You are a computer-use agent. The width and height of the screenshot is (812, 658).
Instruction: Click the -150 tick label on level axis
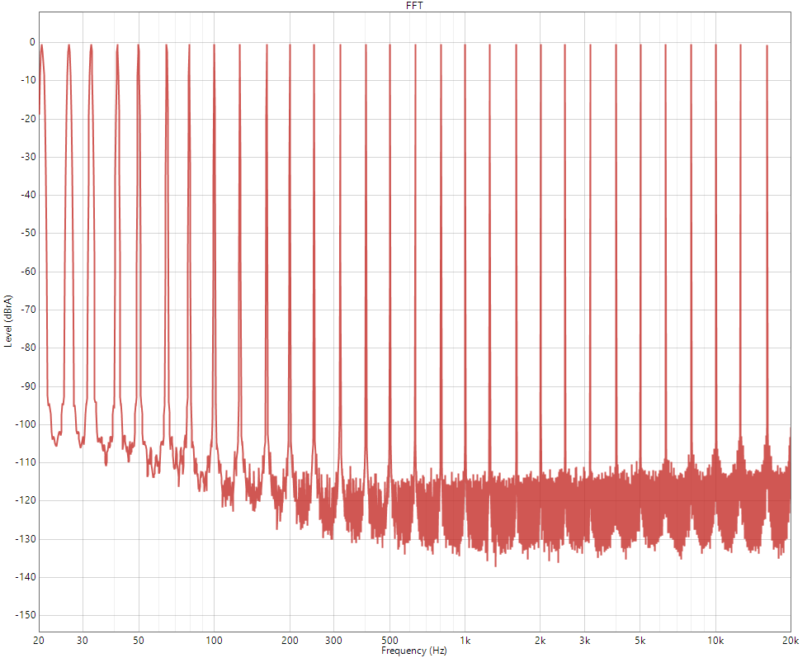(24, 615)
